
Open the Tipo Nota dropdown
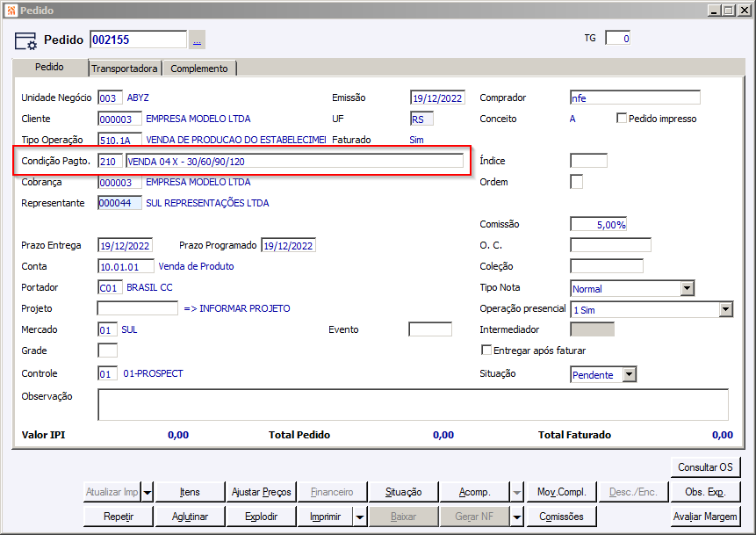click(687, 288)
